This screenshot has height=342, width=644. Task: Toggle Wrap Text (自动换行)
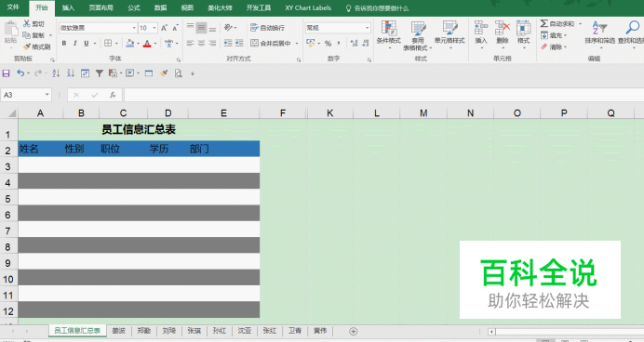267,28
